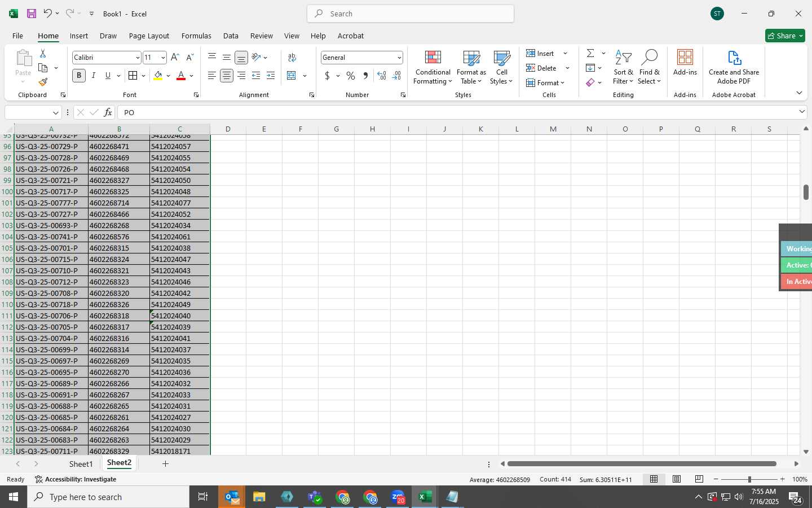Click the Wrap Text icon
The height and width of the screenshot is (508, 812).
click(x=292, y=58)
